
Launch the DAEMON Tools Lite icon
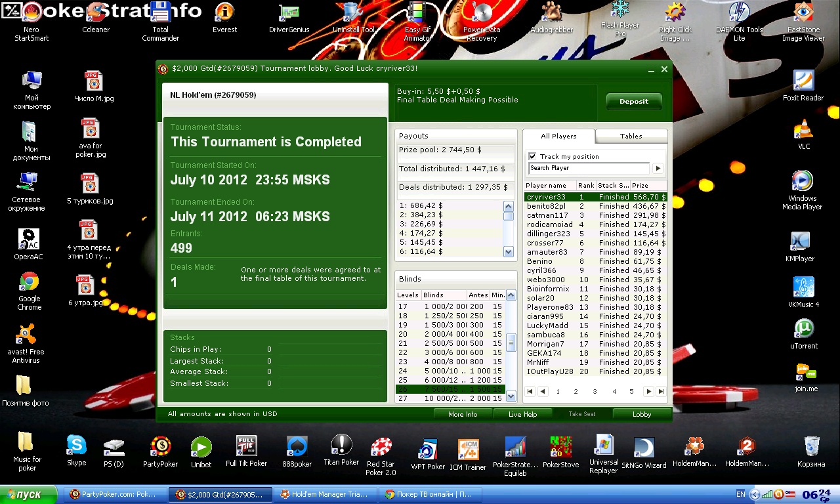click(740, 22)
